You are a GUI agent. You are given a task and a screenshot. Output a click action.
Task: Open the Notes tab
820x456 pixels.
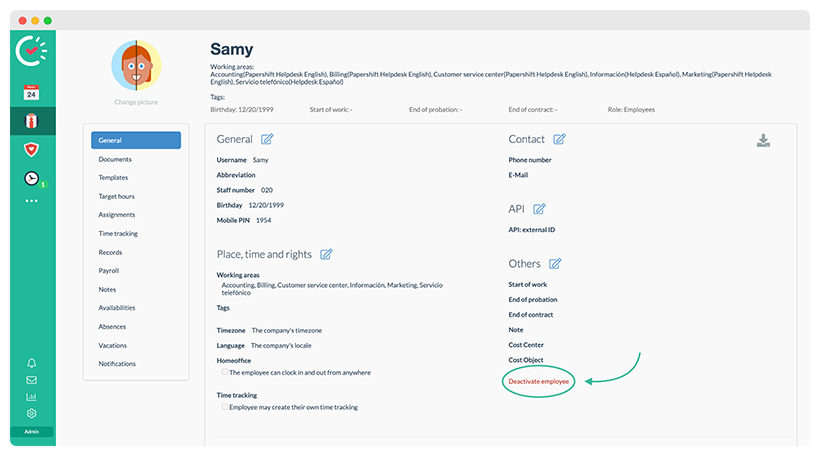pyautogui.click(x=107, y=289)
